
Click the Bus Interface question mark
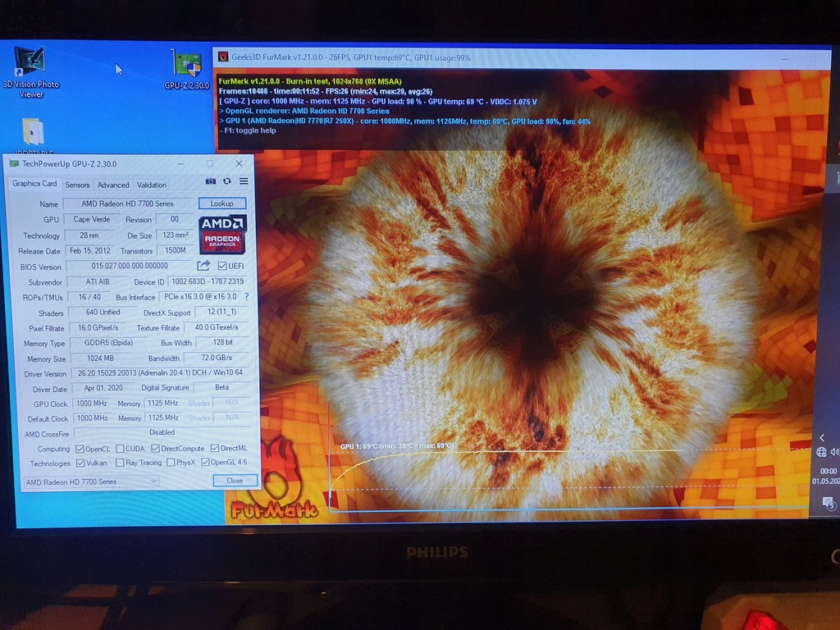(246, 296)
